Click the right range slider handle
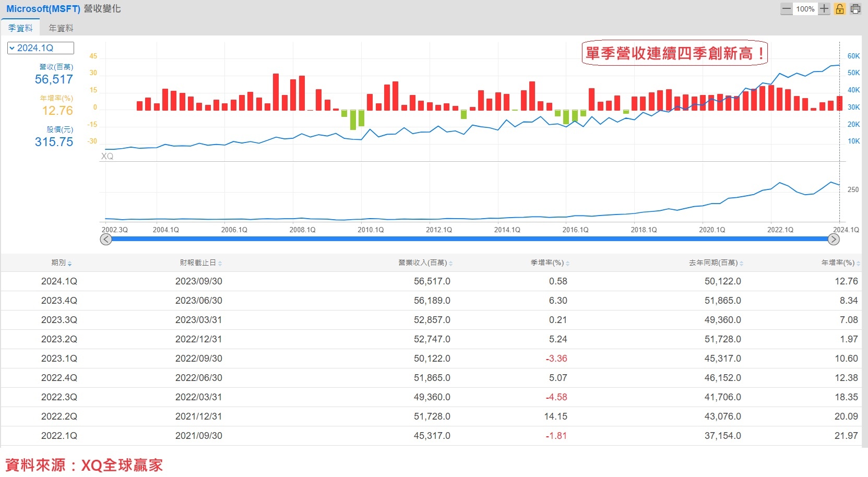 tap(834, 239)
